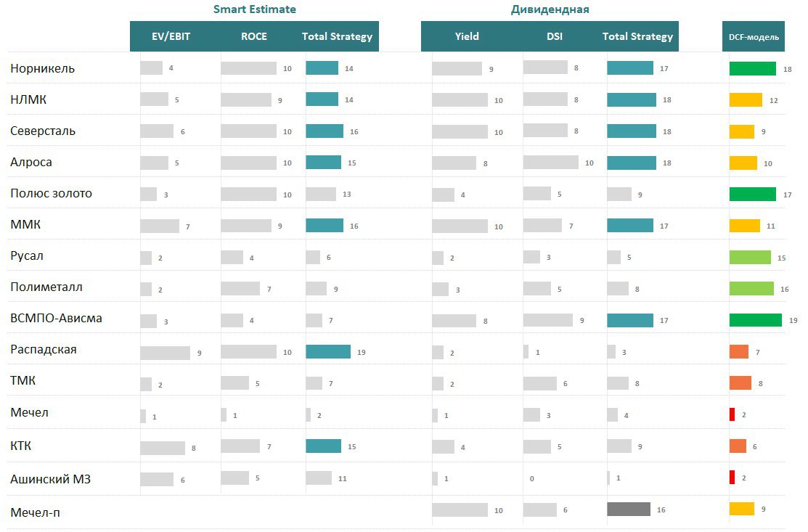
Task: Click Полиметалл ROCE bar valued 7
Action: pos(240,288)
